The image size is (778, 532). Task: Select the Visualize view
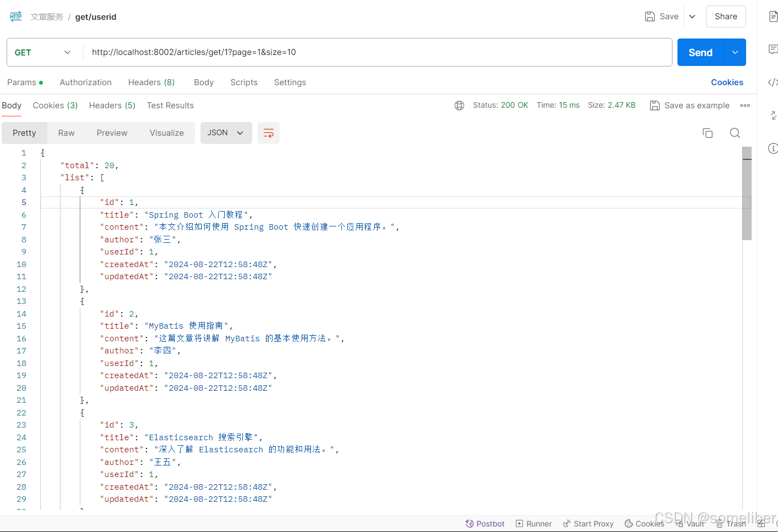coord(167,133)
